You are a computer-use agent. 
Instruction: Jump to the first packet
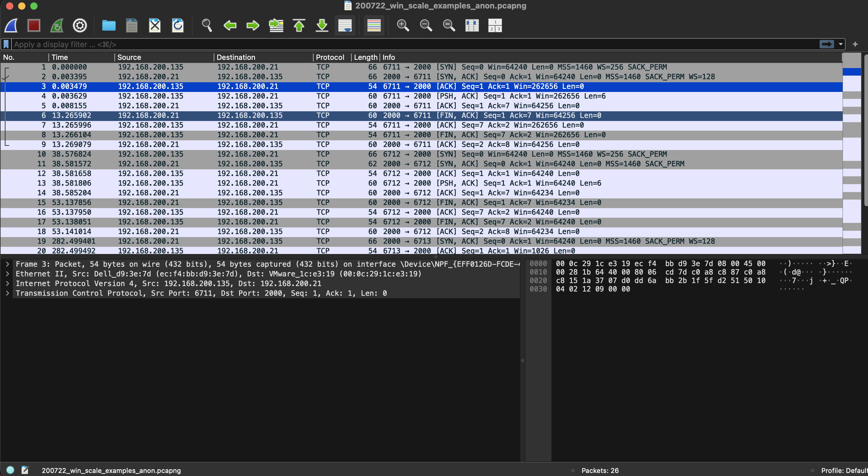[299, 25]
